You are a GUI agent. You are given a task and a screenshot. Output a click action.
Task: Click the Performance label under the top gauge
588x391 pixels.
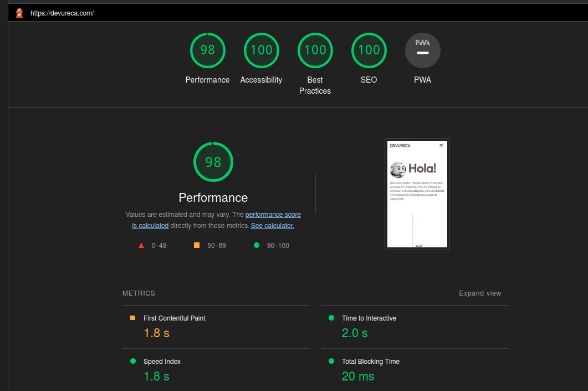207,80
